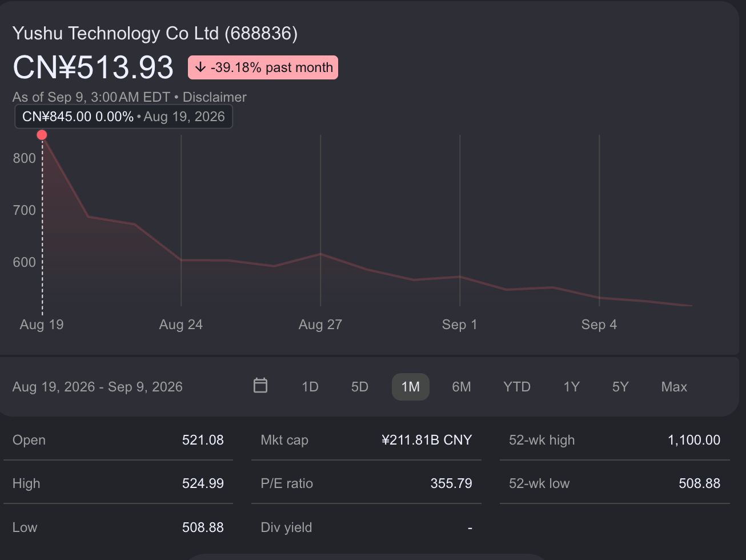The height and width of the screenshot is (560, 746).
Task: Show the Max chart range
Action: tap(674, 387)
